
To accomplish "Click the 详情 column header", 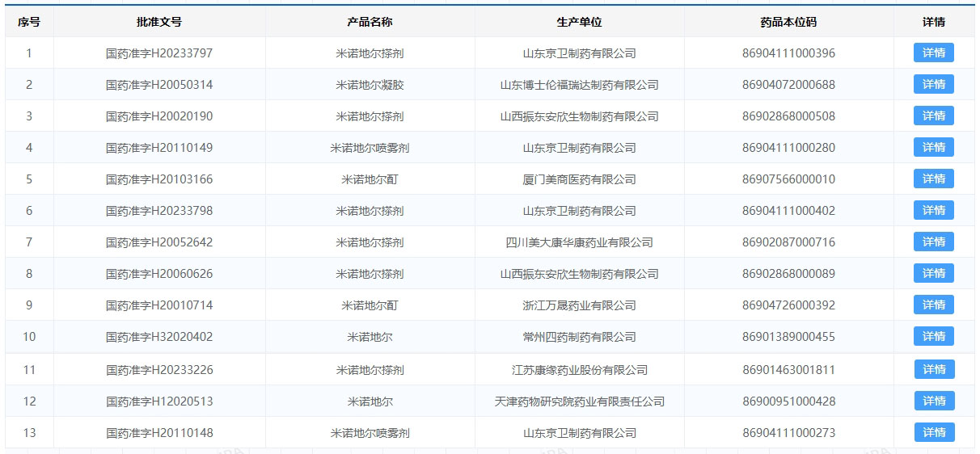I will point(934,22).
